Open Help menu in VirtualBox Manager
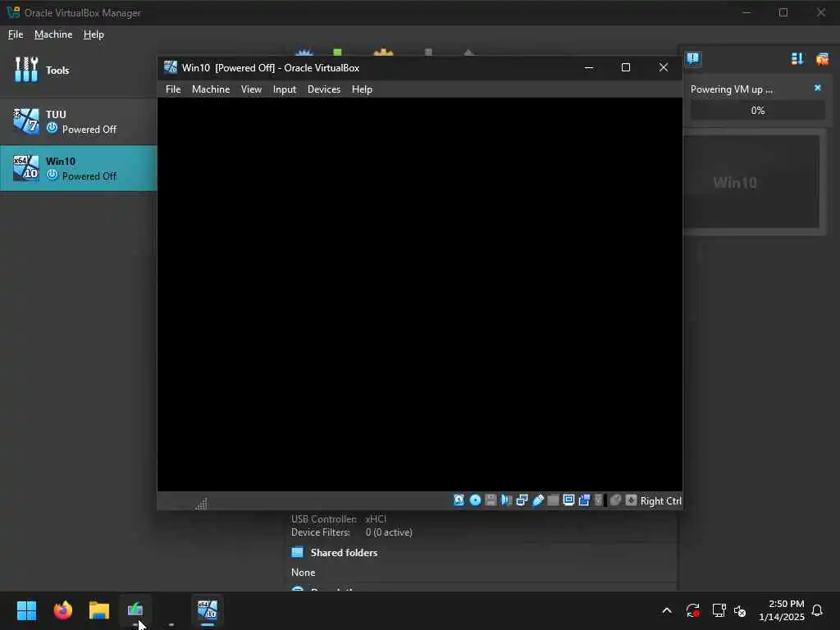The image size is (840, 630). [x=94, y=34]
